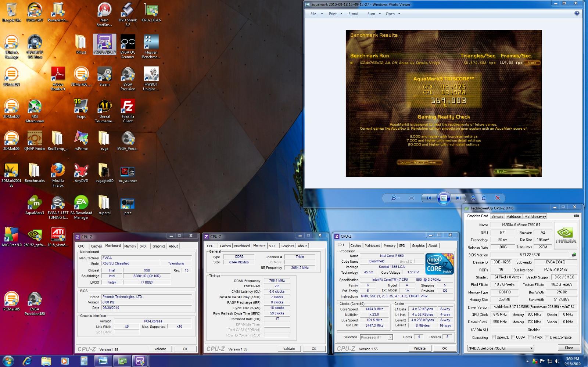588x367 pixels.
Task: Open MSI Afterburner desktop shortcut
Action: click(x=35, y=111)
